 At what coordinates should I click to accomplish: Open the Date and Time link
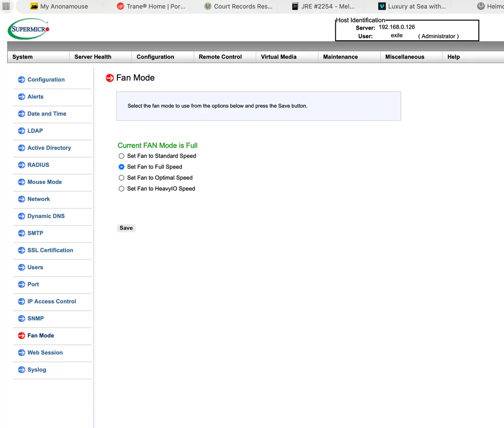pos(47,114)
